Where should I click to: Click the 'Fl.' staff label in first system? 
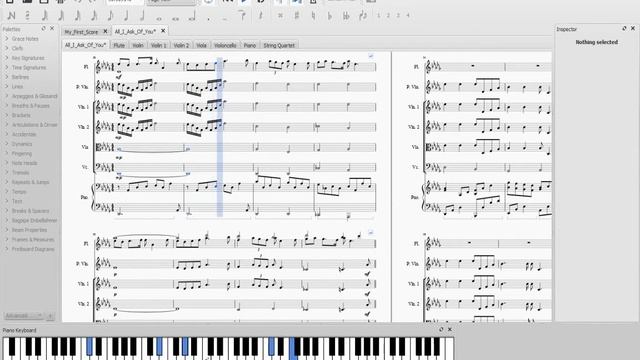coord(86,67)
